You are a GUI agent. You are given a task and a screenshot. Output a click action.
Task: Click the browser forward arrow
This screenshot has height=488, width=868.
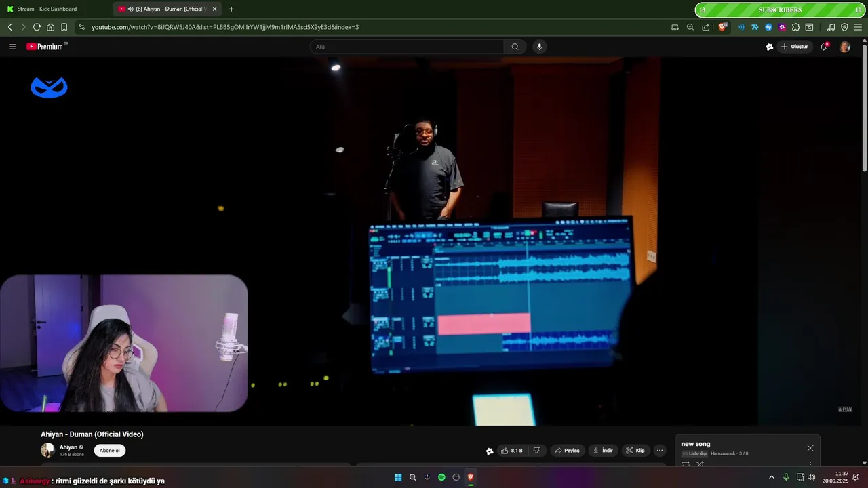tap(23, 27)
